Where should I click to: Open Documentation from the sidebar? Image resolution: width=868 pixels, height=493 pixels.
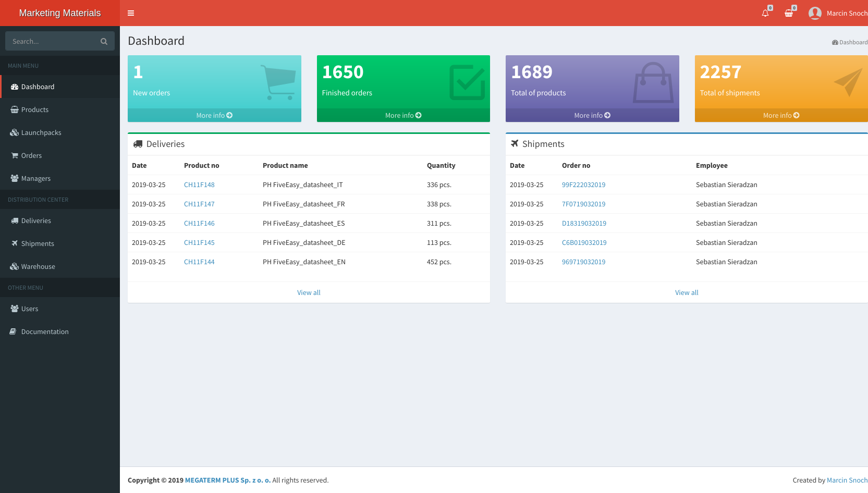pos(45,331)
